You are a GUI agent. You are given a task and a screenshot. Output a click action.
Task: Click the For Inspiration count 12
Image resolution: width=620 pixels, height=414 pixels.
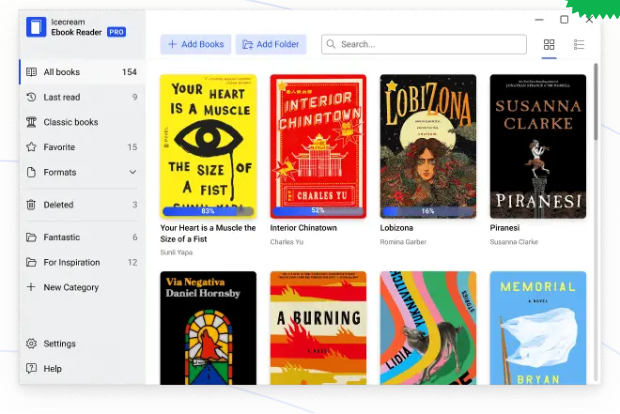coord(132,262)
